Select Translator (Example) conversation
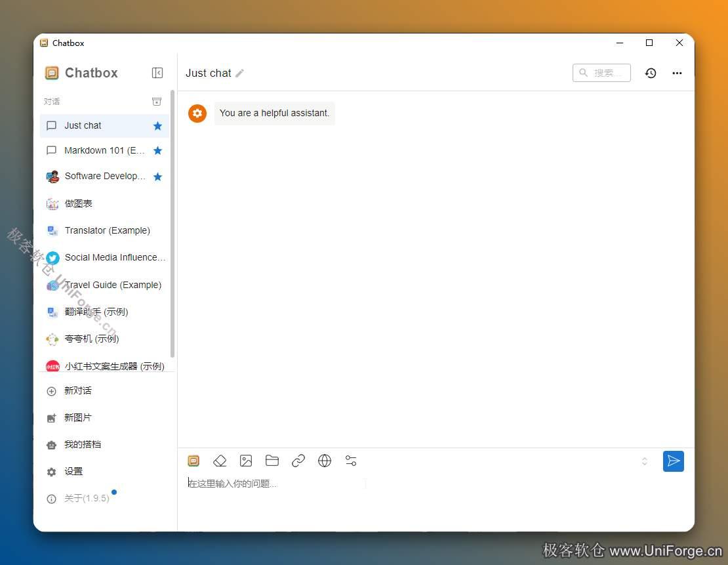Image resolution: width=728 pixels, height=565 pixels. click(104, 230)
